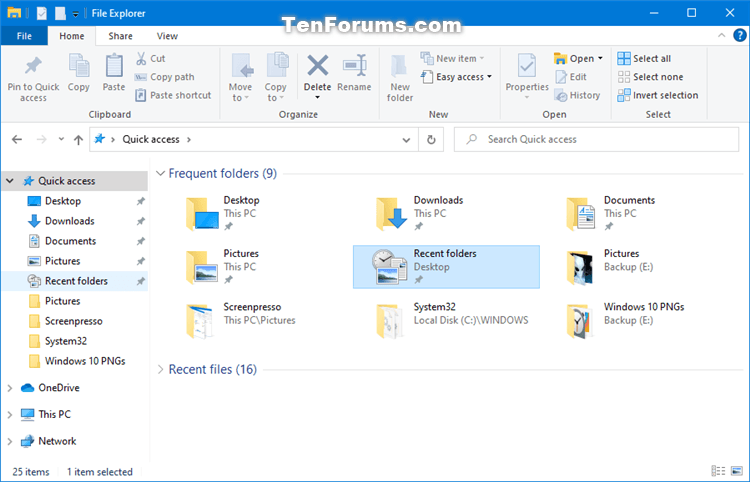Image resolution: width=750 pixels, height=482 pixels.
Task: Select Pictures This PC folder tile
Action: [x=256, y=267]
